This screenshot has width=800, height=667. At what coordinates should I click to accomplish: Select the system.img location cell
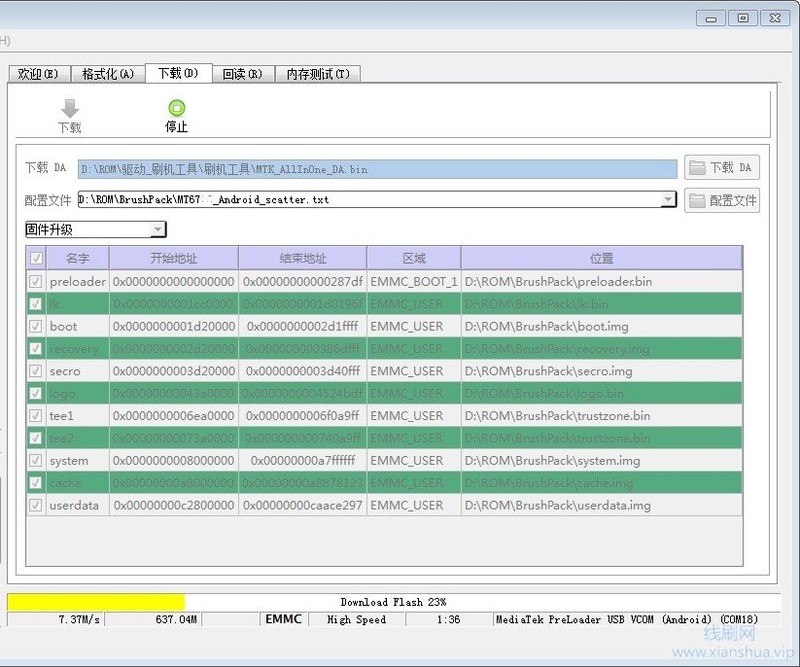(x=601, y=461)
